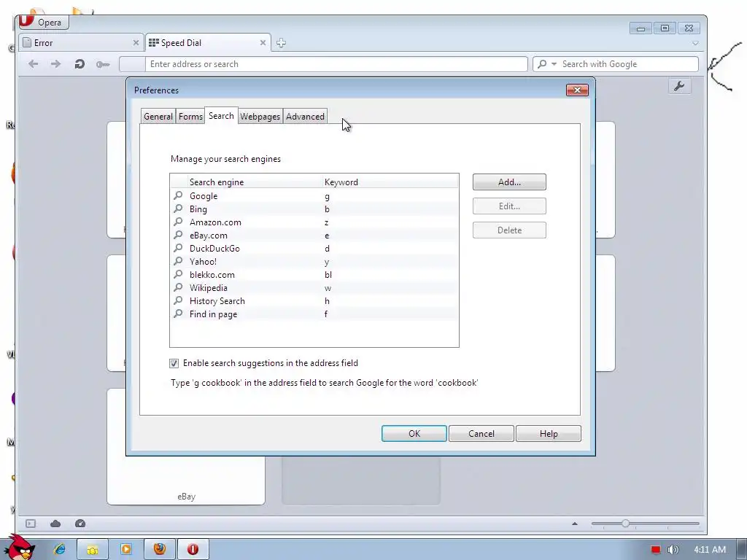Open the Webpages preferences tab
Screen dimensions: 747x560
tap(260, 116)
